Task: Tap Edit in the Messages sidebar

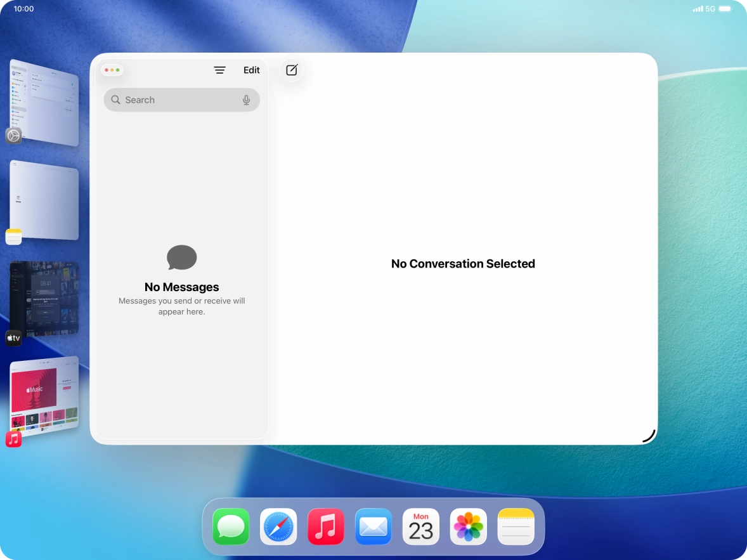Action: (251, 70)
